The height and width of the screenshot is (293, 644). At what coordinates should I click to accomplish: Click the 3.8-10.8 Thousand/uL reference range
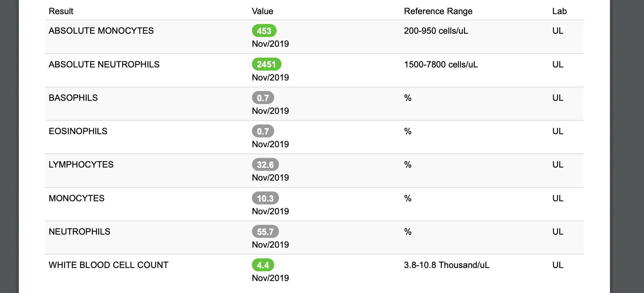pyautogui.click(x=447, y=265)
